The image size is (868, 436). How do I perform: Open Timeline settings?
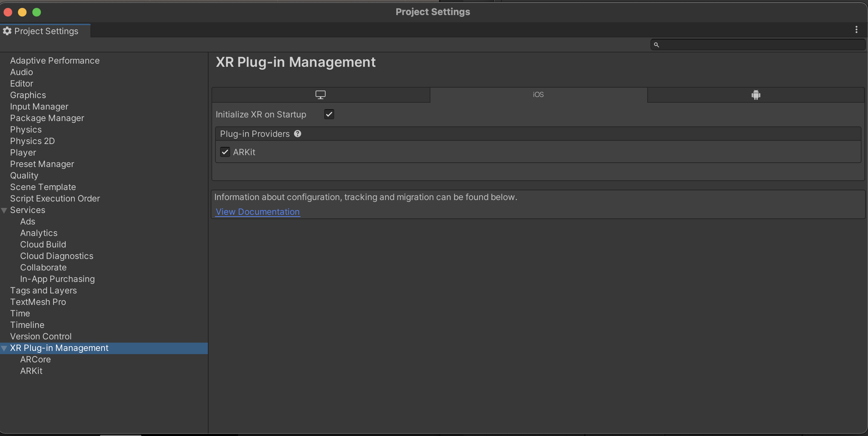(27, 325)
